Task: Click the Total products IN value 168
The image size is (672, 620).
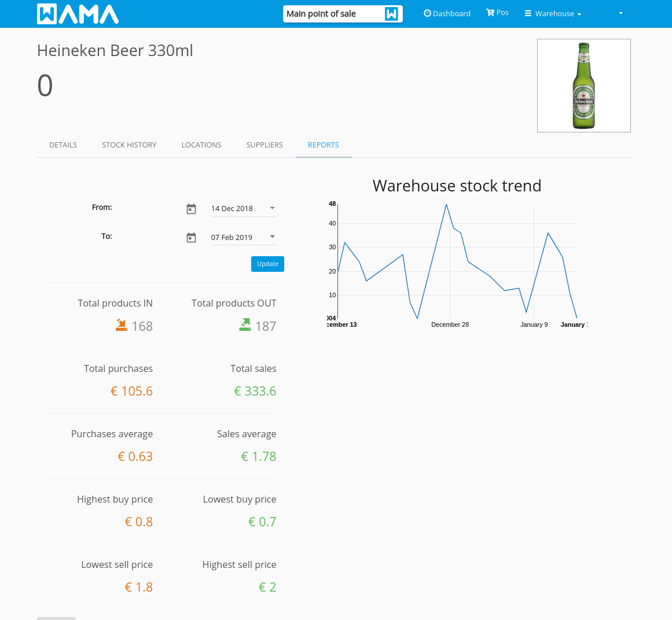Action: click(x=142, y=326)
